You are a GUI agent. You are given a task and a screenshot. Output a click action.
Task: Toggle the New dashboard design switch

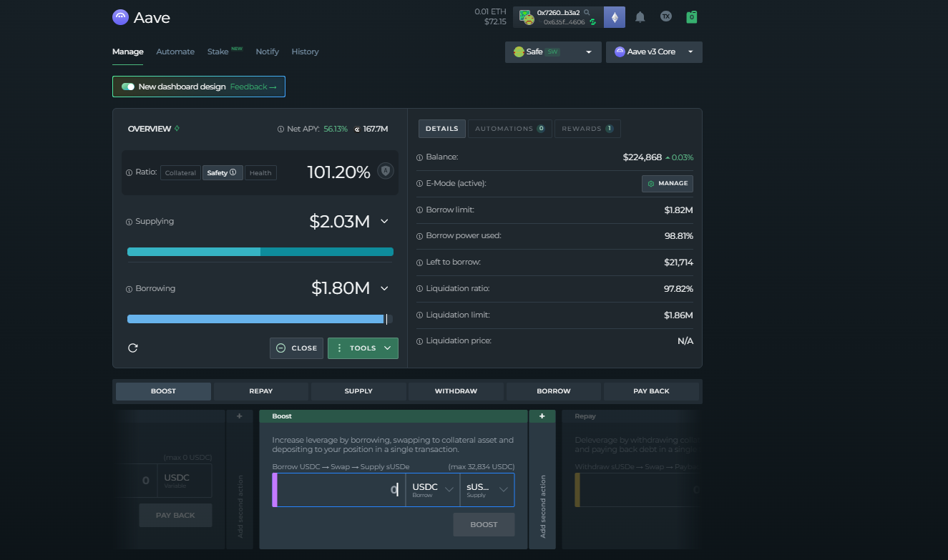coord(128,87)
